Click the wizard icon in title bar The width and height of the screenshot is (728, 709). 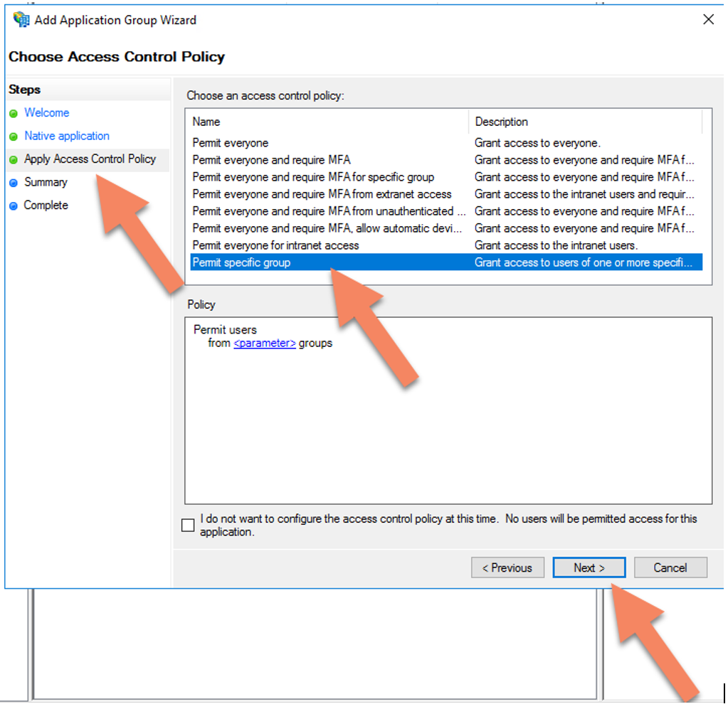pyautogui.click(x=21, y=20)
